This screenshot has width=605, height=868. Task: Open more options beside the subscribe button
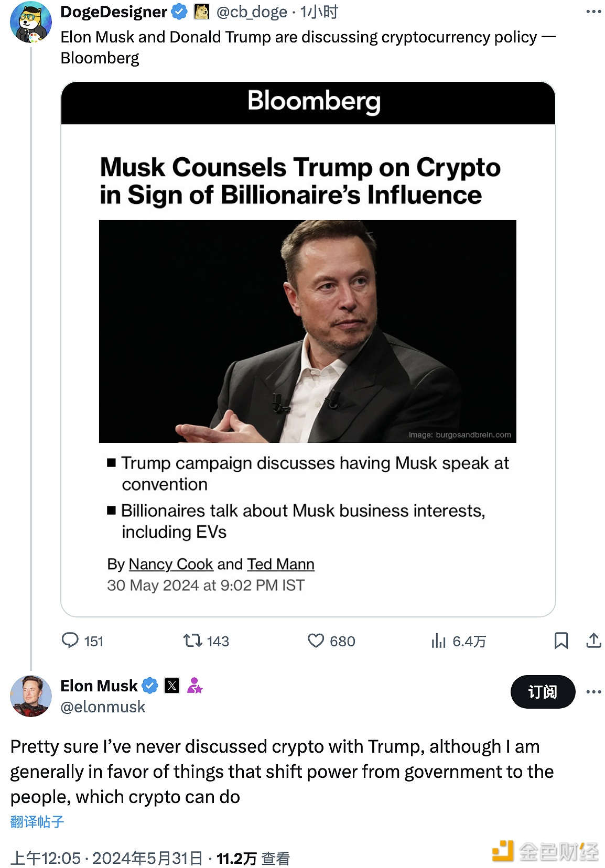coord(593,692)
